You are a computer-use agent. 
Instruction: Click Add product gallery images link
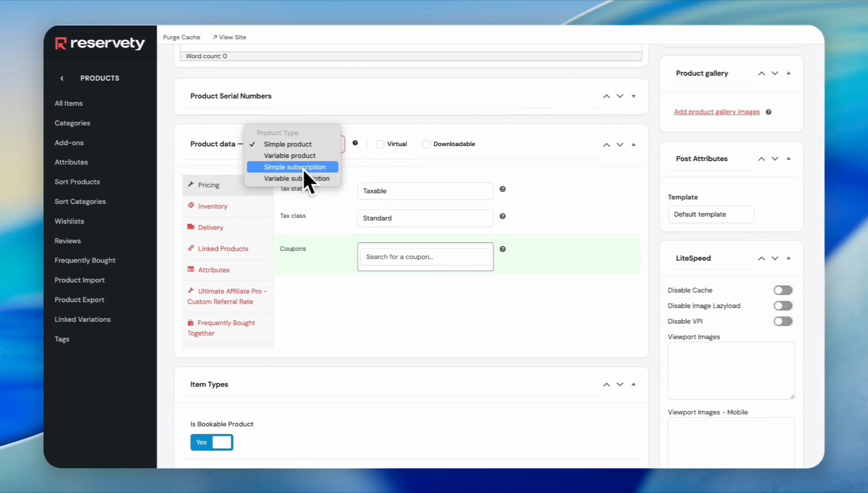[716, 112]
